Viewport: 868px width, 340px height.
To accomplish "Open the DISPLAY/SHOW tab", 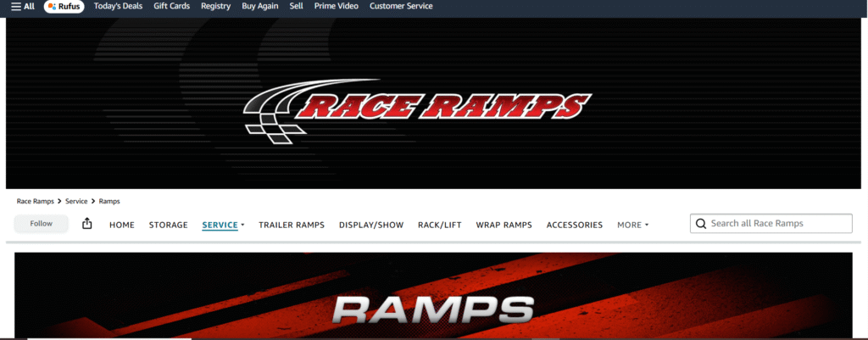I will [371, 225].
